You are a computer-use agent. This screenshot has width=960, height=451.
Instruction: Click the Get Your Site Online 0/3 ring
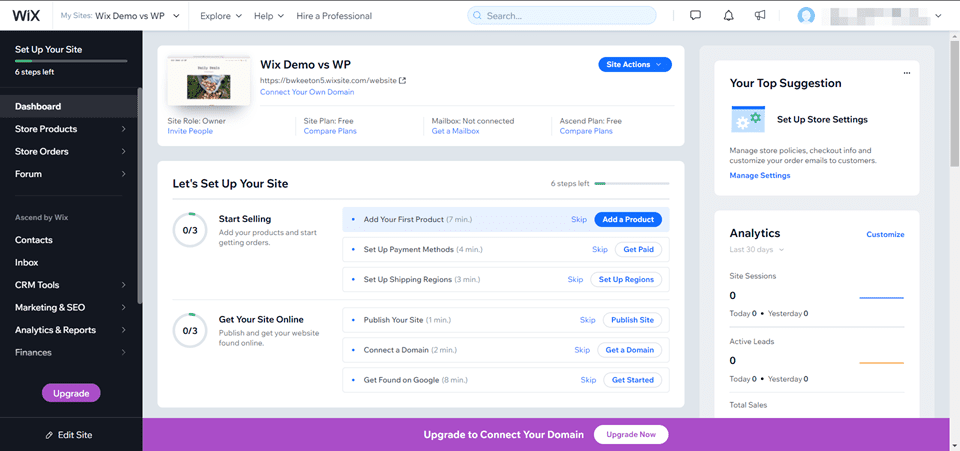coord(190,331)
